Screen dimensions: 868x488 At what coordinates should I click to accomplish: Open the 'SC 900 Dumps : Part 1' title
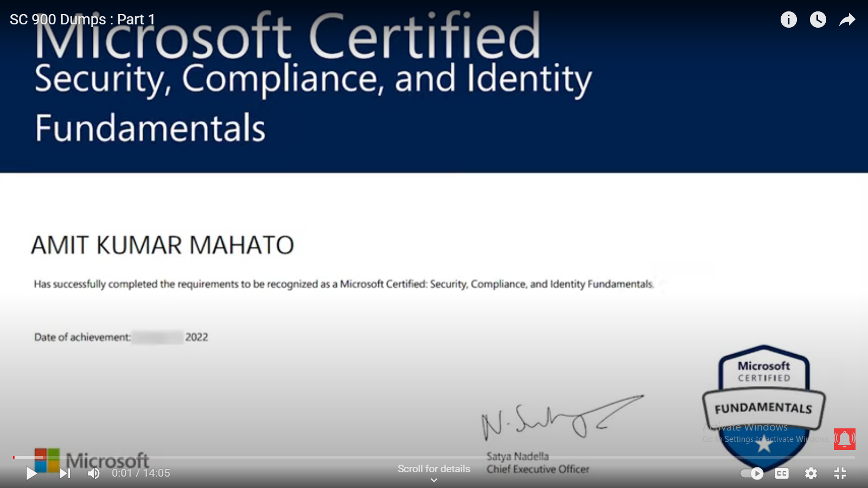(82, 20)
